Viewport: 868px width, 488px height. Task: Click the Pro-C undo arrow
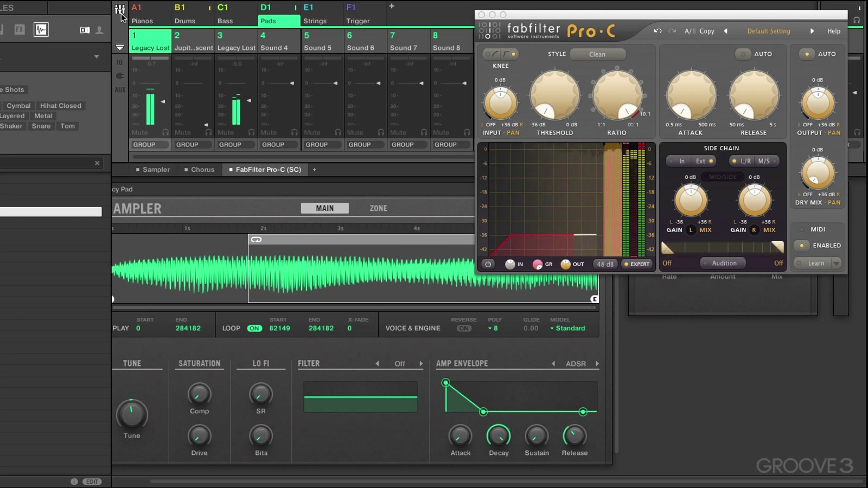click(658, 31)
